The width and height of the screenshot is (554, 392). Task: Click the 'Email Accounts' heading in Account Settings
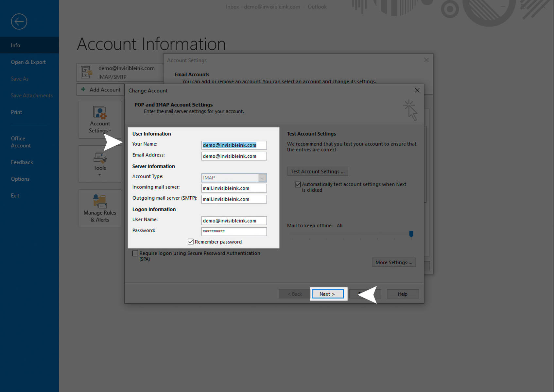tap(192, 74)
